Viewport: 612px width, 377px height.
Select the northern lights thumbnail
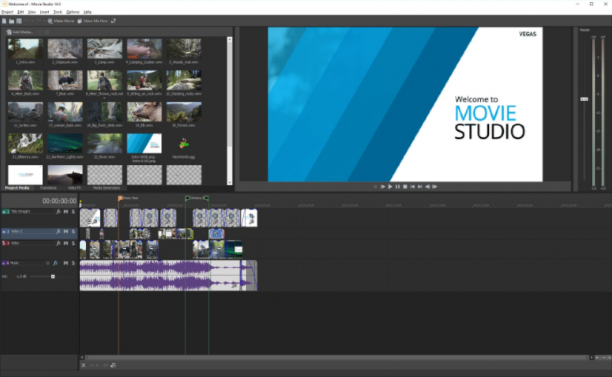(65, 144)
